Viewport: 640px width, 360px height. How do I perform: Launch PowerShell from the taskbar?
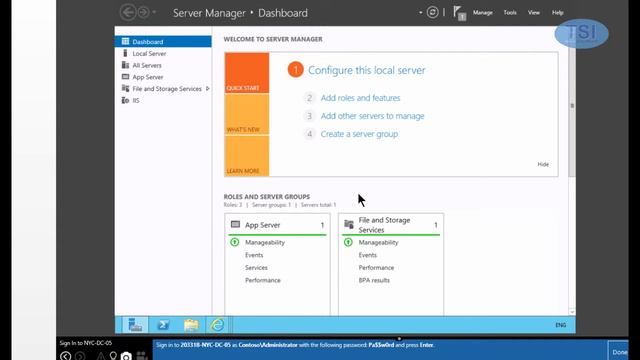(x=163, y=325)
